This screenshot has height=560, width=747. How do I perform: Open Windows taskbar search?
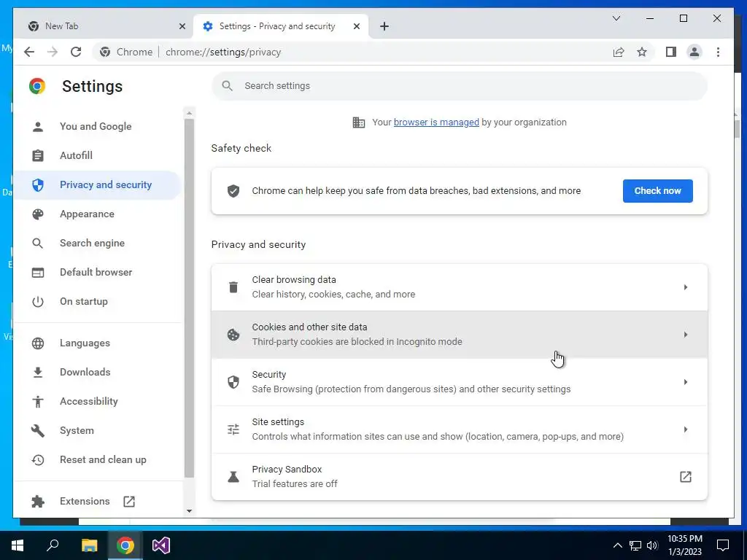(x=53, y=545)
